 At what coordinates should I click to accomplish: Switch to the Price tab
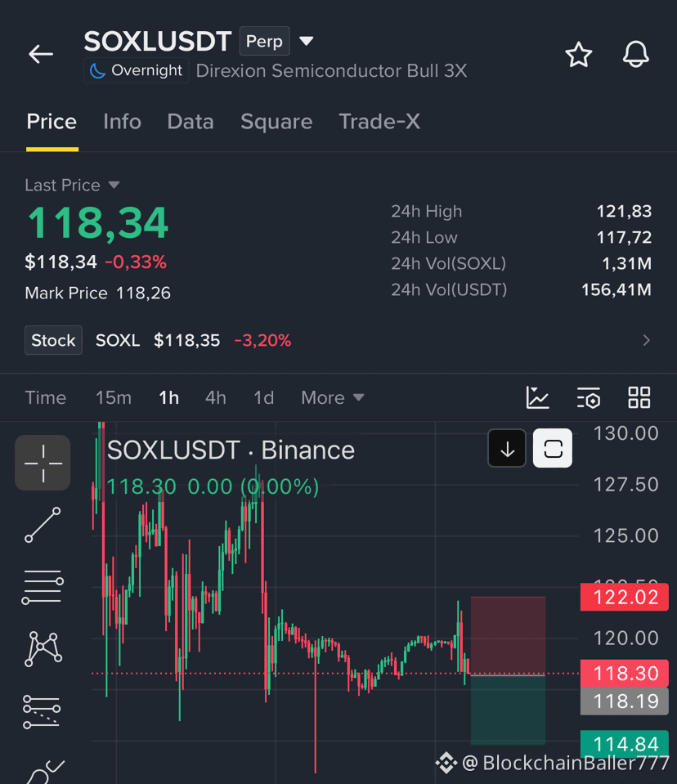(x=52, y=122)
